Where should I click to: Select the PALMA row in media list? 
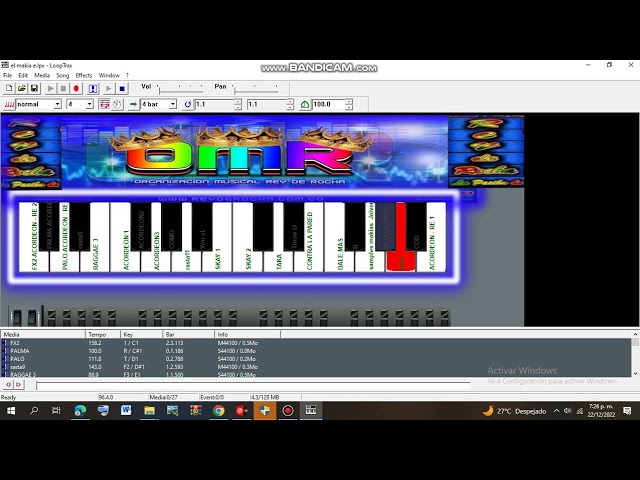(316, 351)
